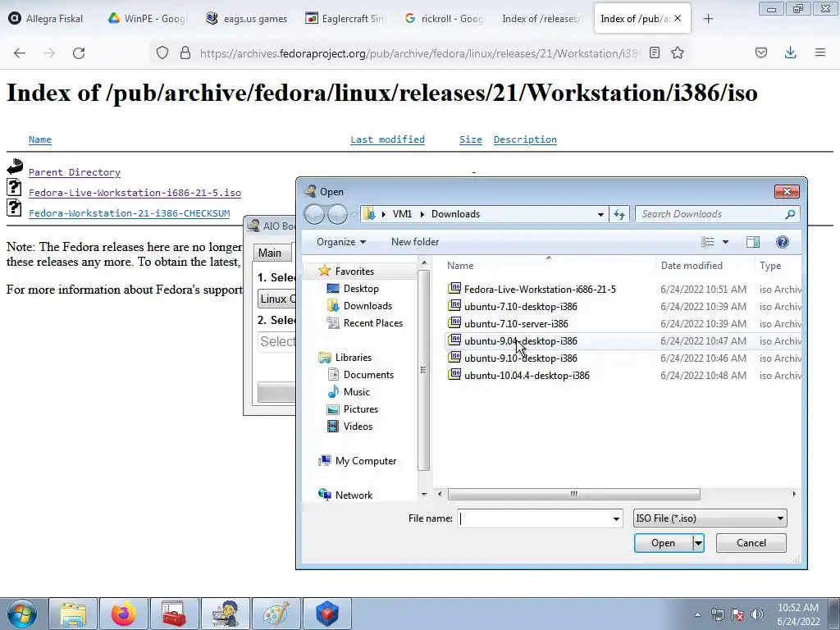The image size is (840, 630).
Task: Open the Linux dropdown in AIO Boot window
Action: coord(276,299)
